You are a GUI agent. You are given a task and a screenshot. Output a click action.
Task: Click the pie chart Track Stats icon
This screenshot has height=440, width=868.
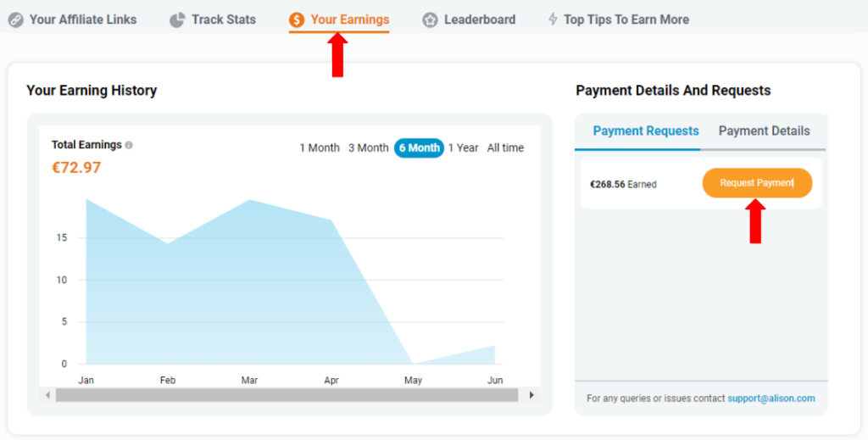tap(177, 19)
